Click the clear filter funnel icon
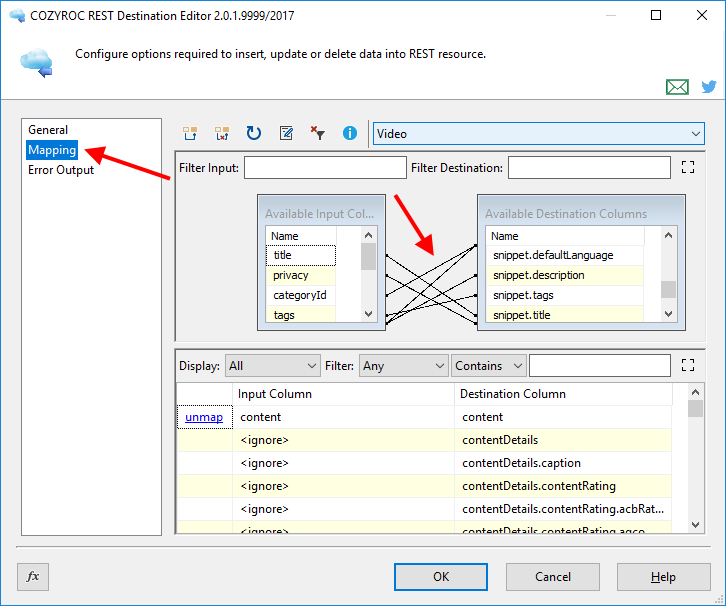 [x=318, y=133]
